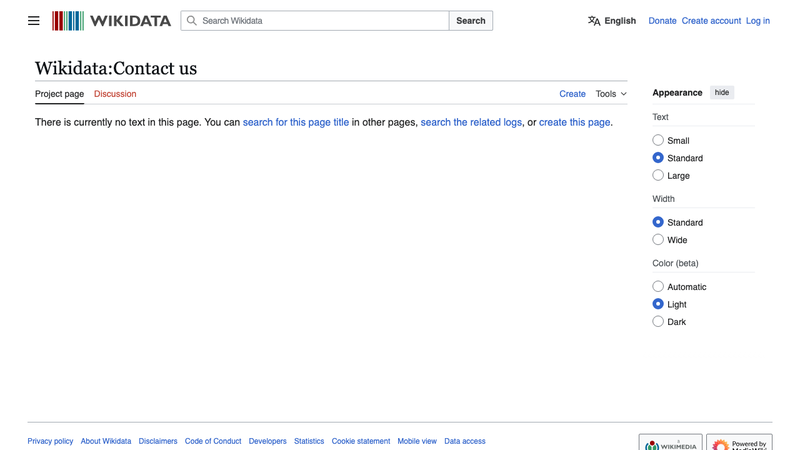This screenshot has height=450, width=800.
Task: Select Standard text size
Action: point(658,158)
